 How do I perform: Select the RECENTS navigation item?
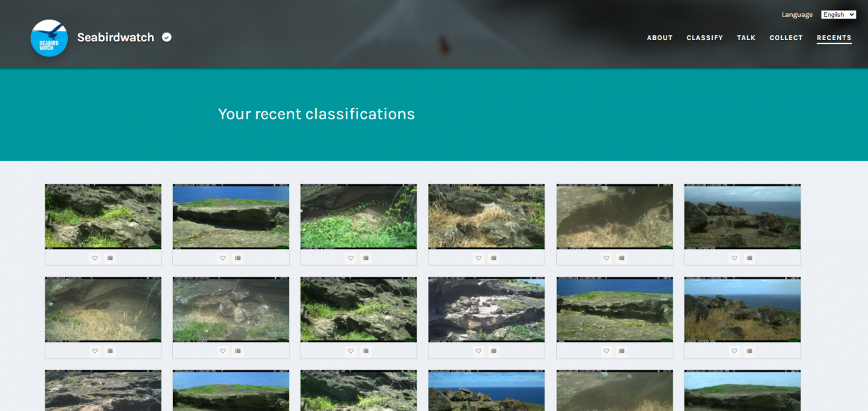pyautogui.click(x=834, y=38)
